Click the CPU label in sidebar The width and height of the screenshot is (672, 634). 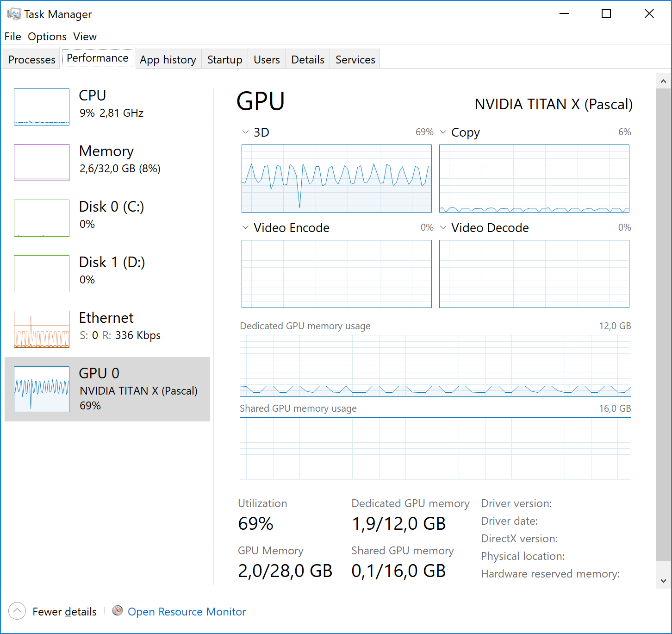click(x=93, y=95)
